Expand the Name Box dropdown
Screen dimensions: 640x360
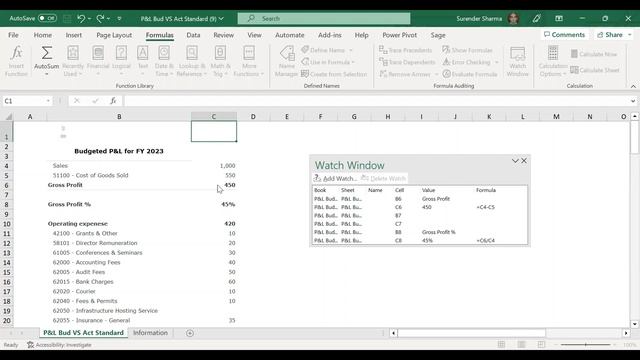(x=48, y=101)
